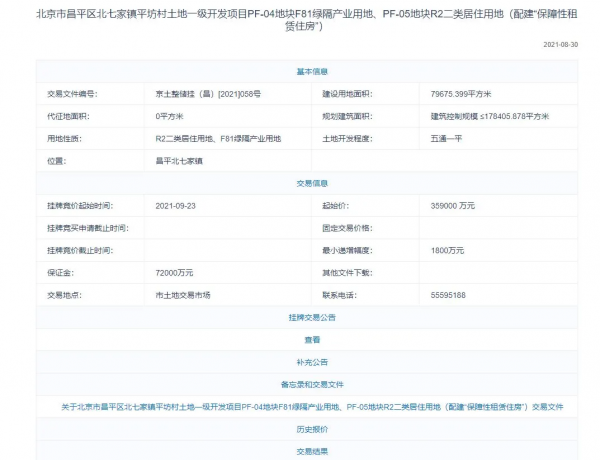
Task: Select the publication date 2021-08-30
Action: [x=561, y=45]
